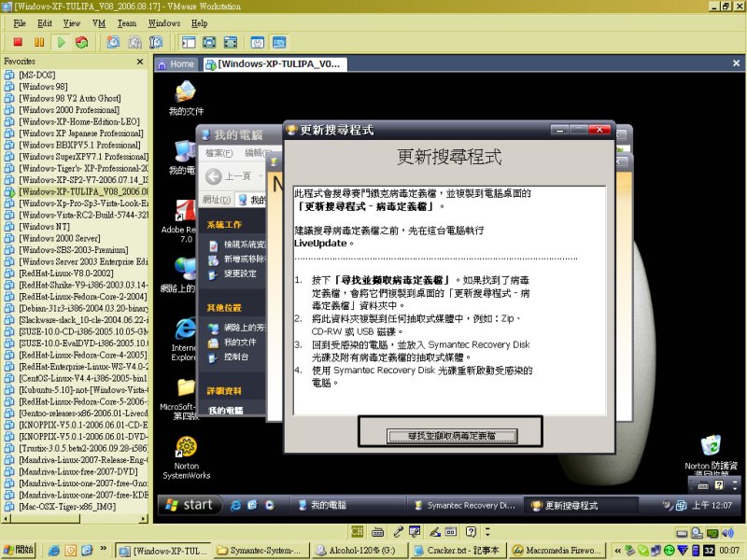
Task: Switch to the Home tab
Action: click(x=176, y=64)
